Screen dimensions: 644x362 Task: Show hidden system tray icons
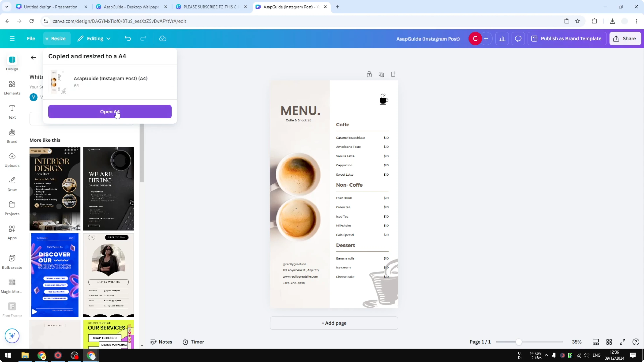547,355
